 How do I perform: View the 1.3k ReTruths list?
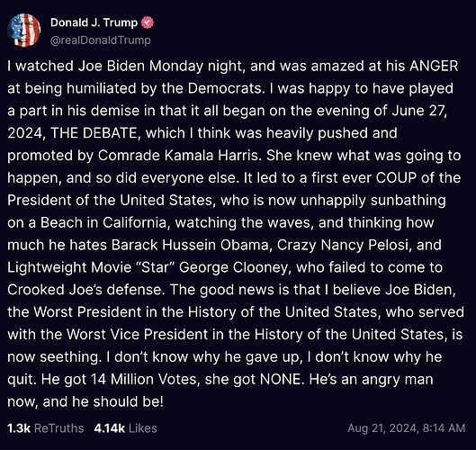pos(46,428)
